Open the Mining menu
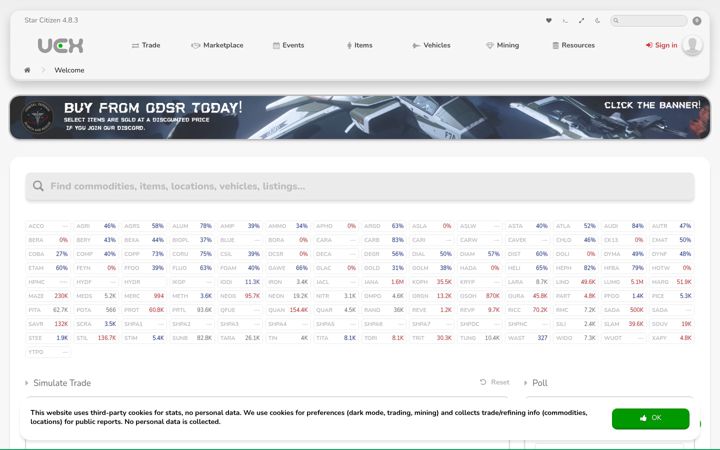 point(502,45)
